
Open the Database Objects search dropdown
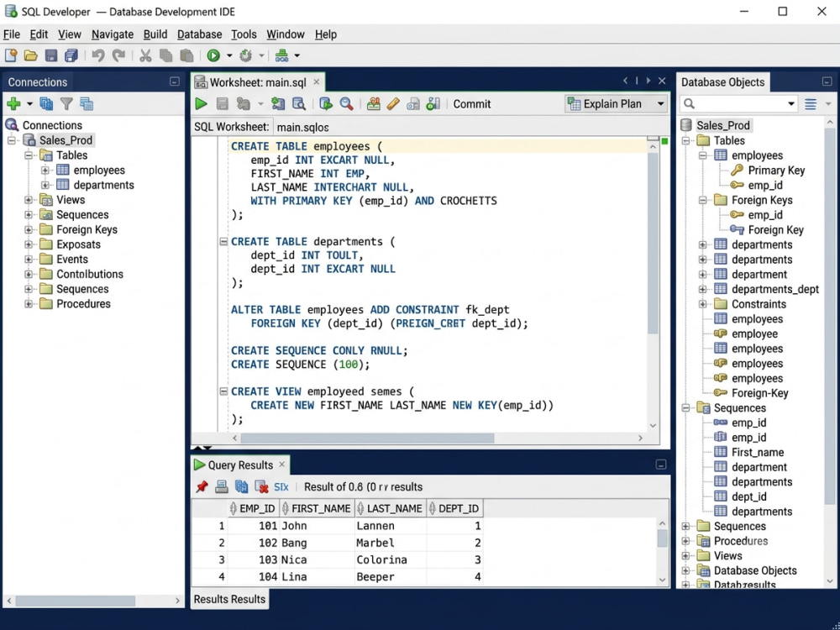click(791, 104)
